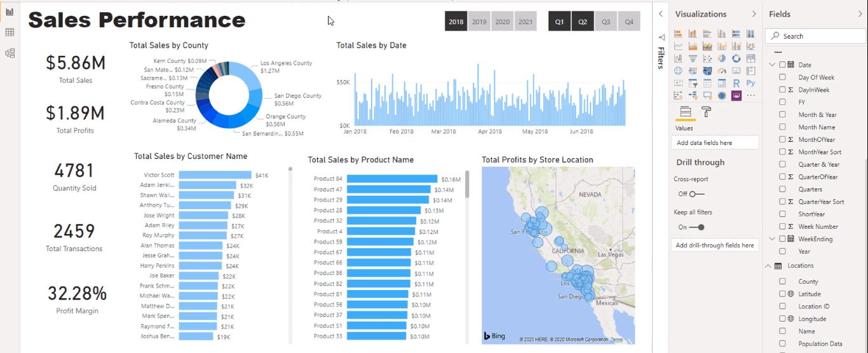Image resolution: width=868 pixels, height=353 pixels.
Task: Select the Matrix visualization
Action: pyautogui.click(x=722, y=83)
